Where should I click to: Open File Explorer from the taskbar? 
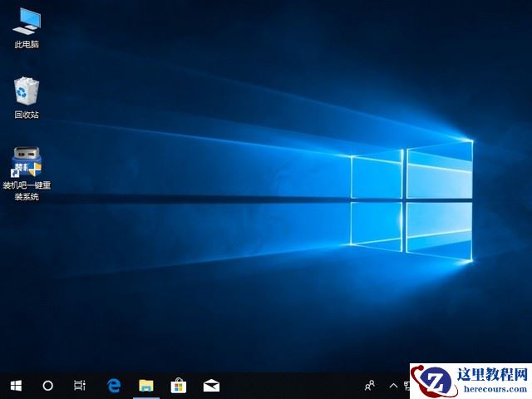click(x=146, y=386)
